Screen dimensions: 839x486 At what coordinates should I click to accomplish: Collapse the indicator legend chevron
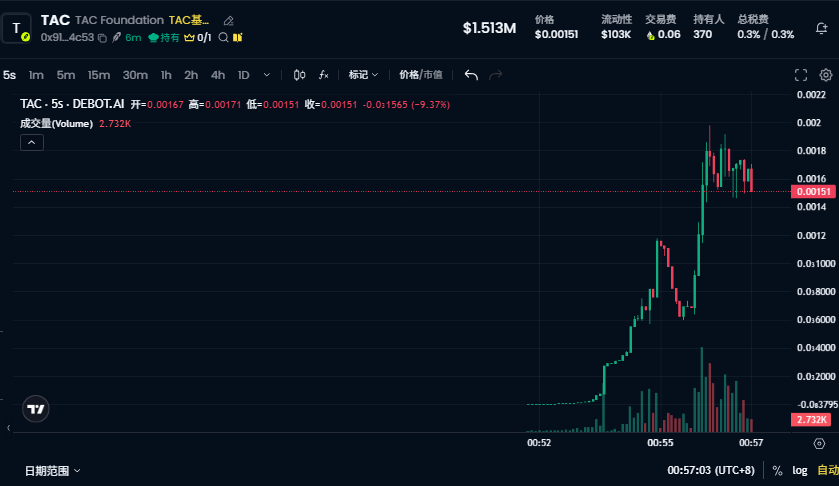[32, 142]
